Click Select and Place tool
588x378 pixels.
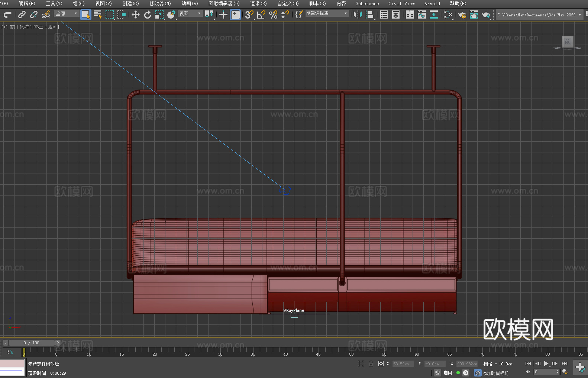point(171,14)
